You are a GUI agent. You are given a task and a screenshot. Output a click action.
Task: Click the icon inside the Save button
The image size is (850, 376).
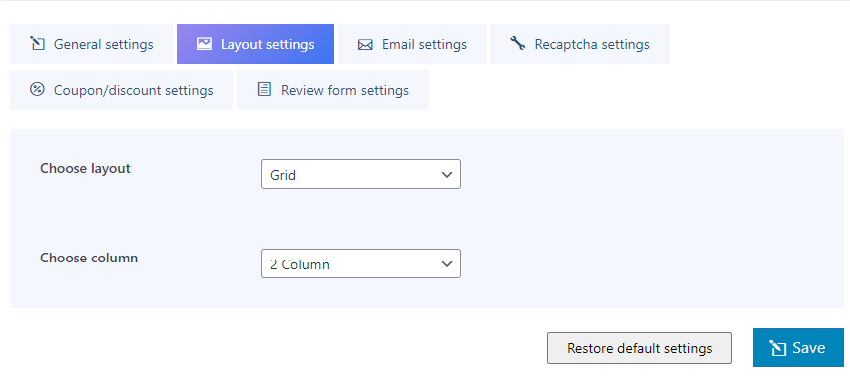pyautogui.click(x=778, y=348)
